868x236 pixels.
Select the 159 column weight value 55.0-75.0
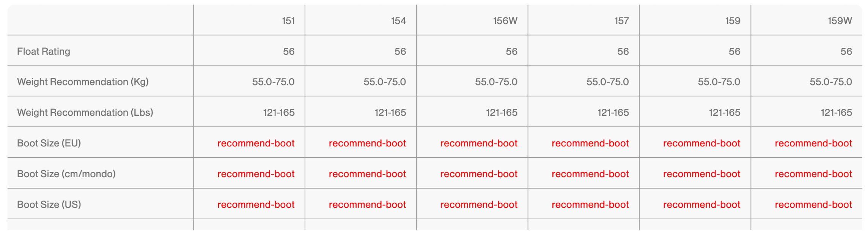[719, 82]
